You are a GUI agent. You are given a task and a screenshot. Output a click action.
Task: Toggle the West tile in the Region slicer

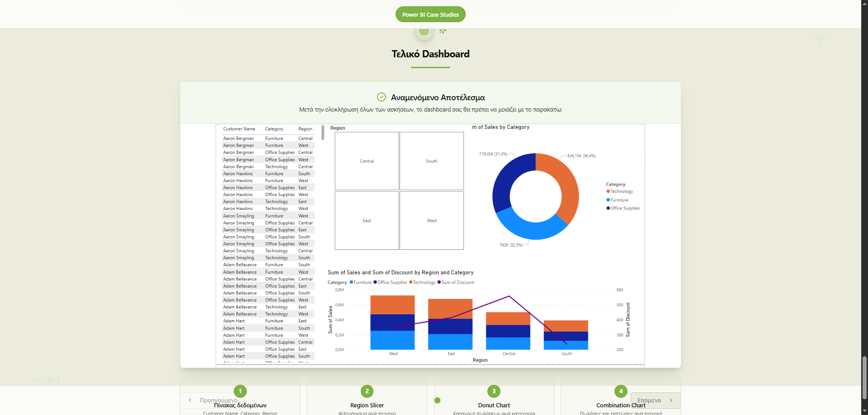point(431,220)
